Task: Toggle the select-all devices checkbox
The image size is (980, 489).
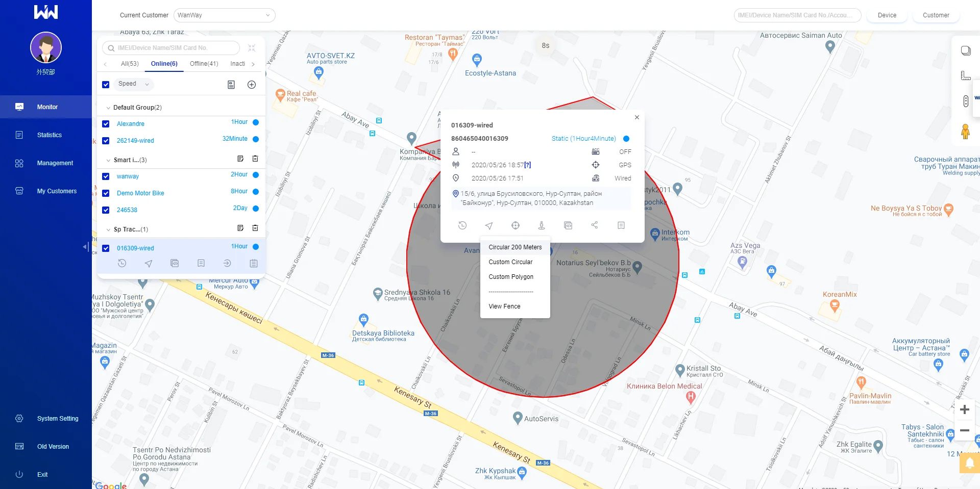Action: 106,85
